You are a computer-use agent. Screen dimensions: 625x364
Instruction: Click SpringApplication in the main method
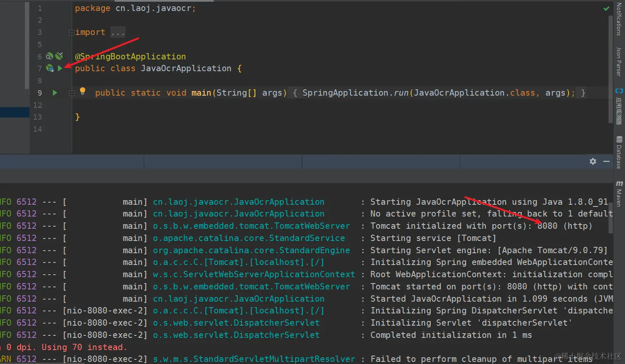pos(346,93)
